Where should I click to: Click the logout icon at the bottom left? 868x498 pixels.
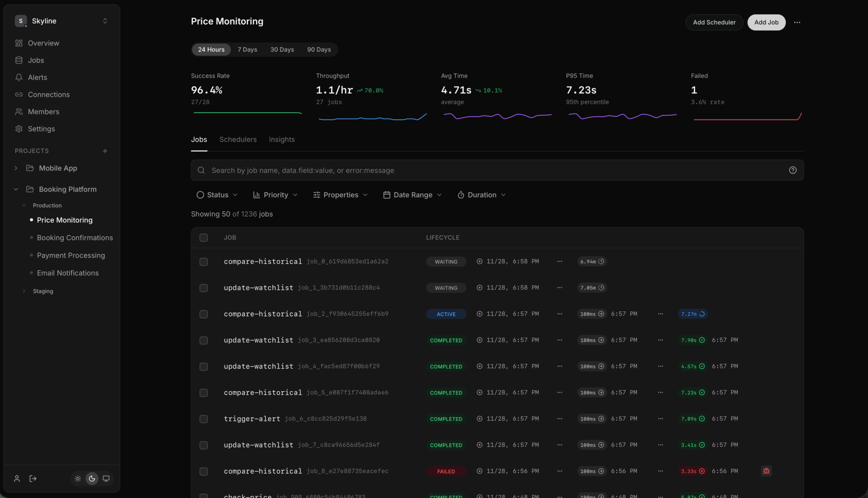coord(33,478)
